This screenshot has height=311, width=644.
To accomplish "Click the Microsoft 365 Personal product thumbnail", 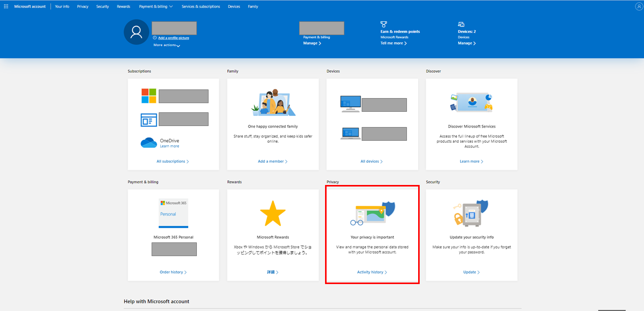I will [173, 213].
